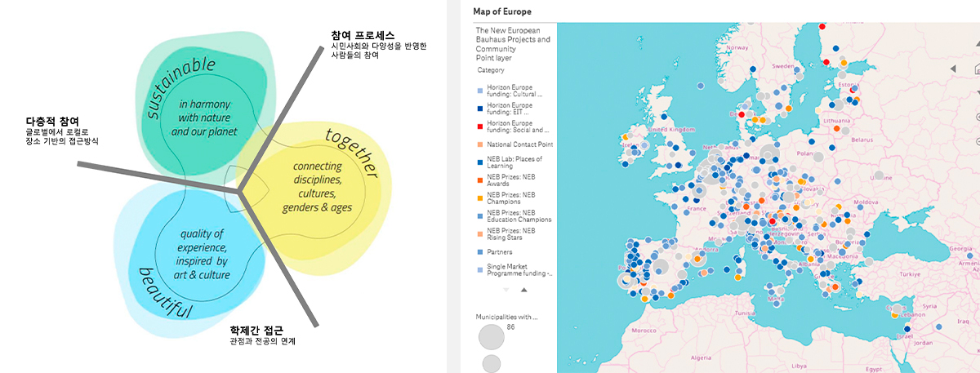
Task: Click NEB Prizes: NEB Education Champions label
Action: (519, 216)
